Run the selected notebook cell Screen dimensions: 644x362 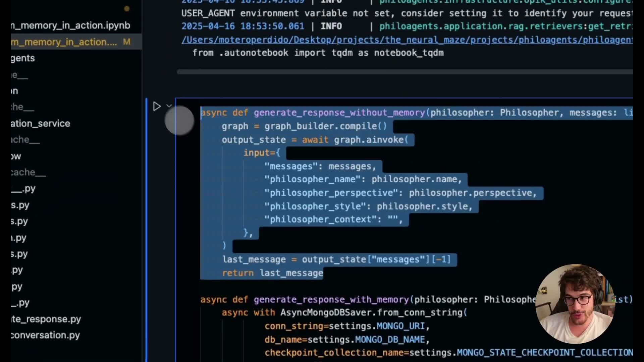[x=157, y=107]
